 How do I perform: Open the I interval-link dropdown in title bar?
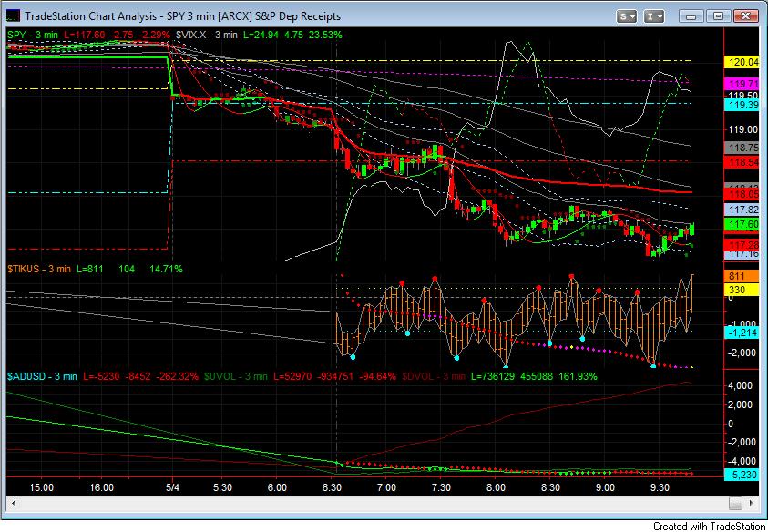coord(653,16)
